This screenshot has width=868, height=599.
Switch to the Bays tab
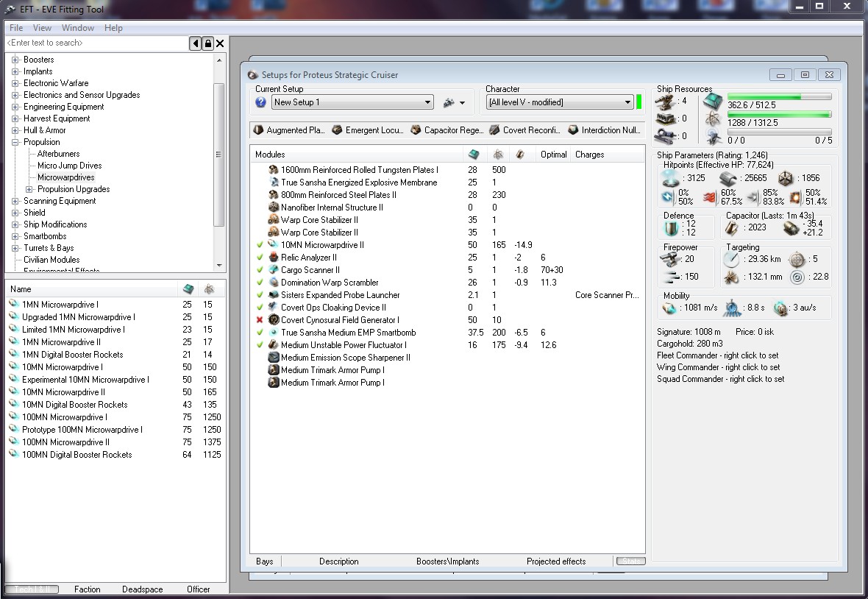(265, 561)
